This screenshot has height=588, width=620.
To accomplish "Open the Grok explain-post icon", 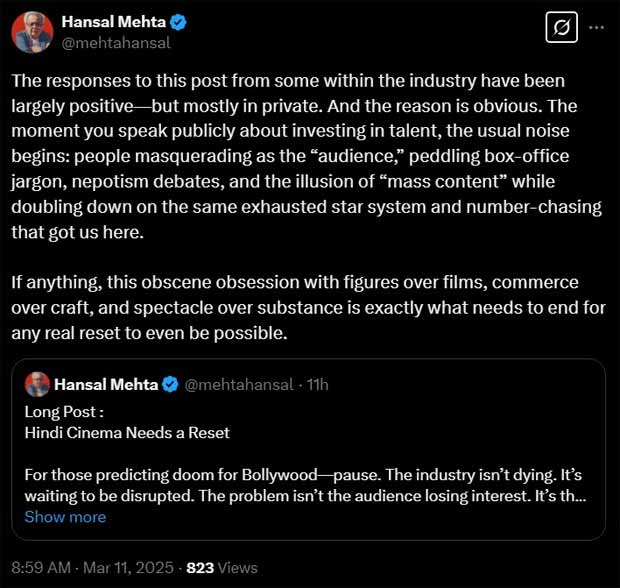I will point(562,28).
